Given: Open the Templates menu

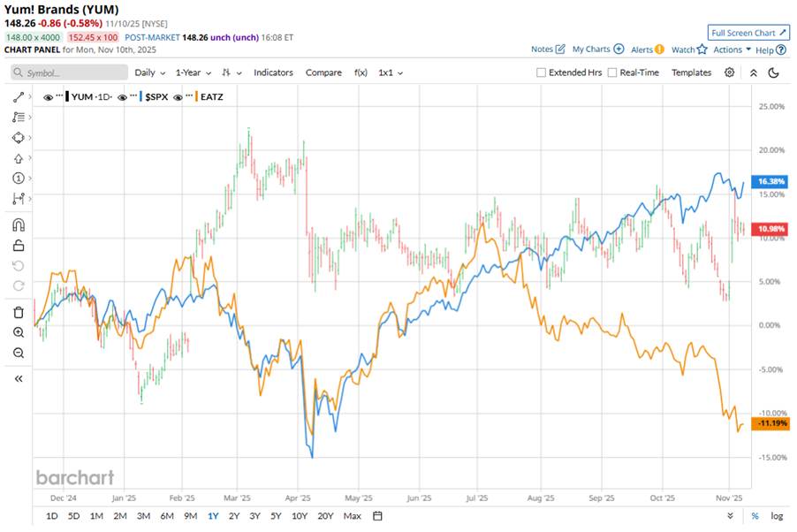Looking at the screenshot, I should (691, 72).
